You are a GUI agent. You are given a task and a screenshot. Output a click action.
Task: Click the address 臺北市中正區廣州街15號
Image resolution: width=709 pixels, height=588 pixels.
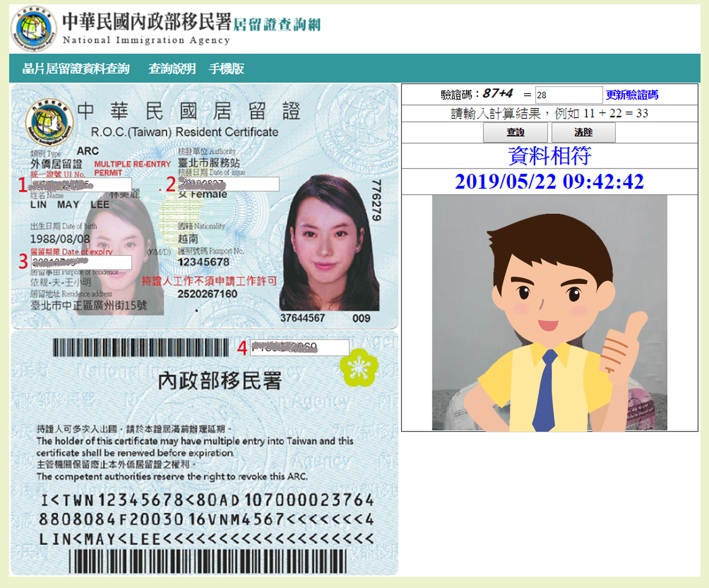point(89,305)
